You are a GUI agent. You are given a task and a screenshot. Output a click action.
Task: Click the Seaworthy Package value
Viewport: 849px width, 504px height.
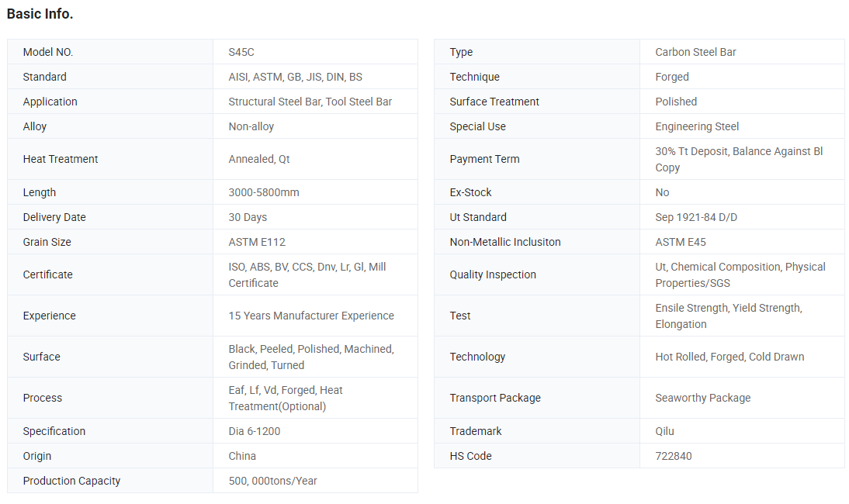point(703,398)
